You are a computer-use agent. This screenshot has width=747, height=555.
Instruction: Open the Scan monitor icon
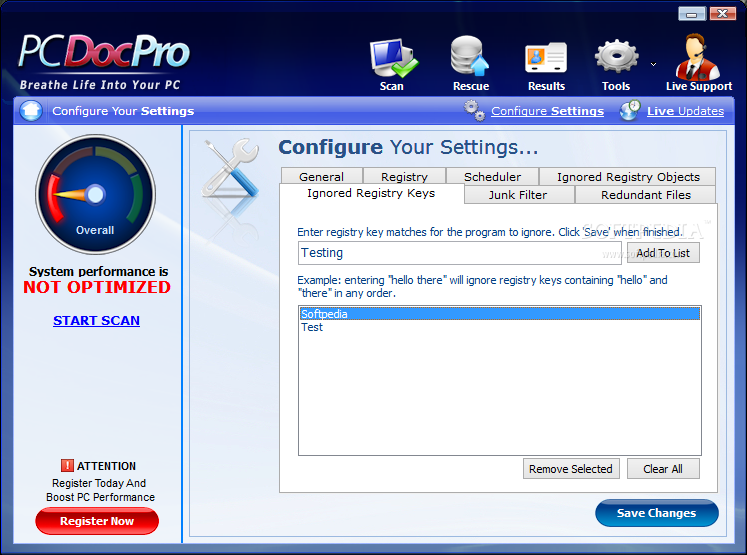click(x=394, y=58)
